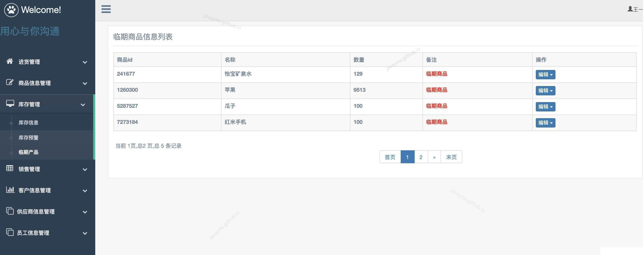Click the bar chart icon for 客户信息管理
The width and height of the screenshot is (644, 255).
[10, 189]
